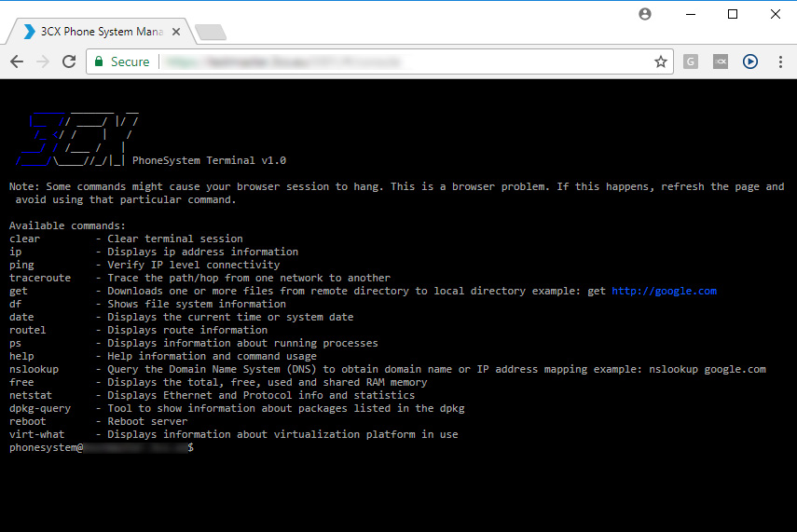Click the 'free' command name
797x532 pixels.
pos(21,382)
